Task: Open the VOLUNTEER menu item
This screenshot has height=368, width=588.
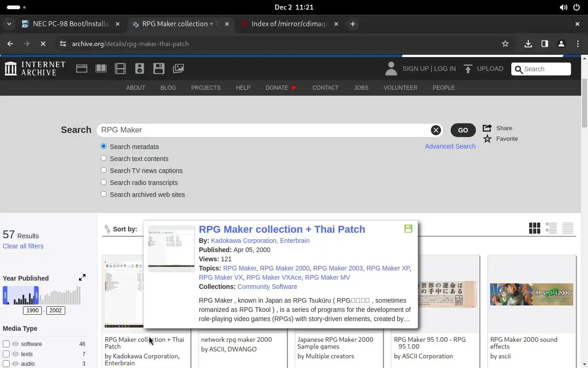Action: coord(401,88)
